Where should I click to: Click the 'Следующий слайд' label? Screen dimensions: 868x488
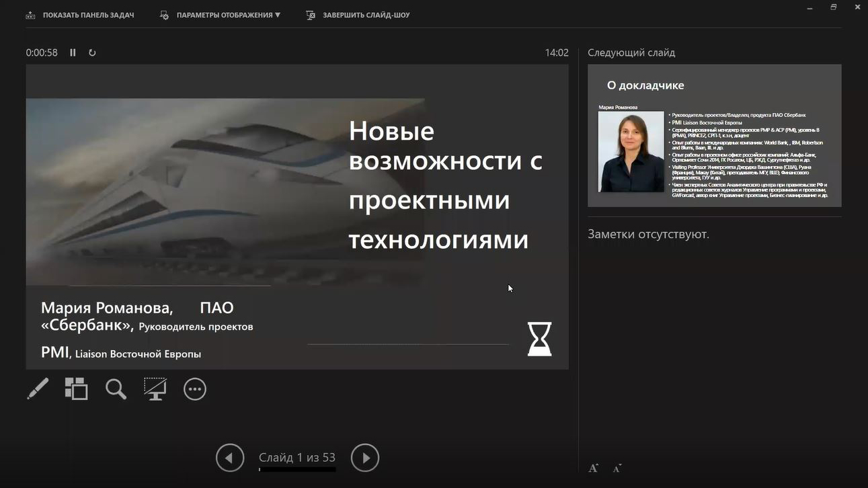point(631,52)
